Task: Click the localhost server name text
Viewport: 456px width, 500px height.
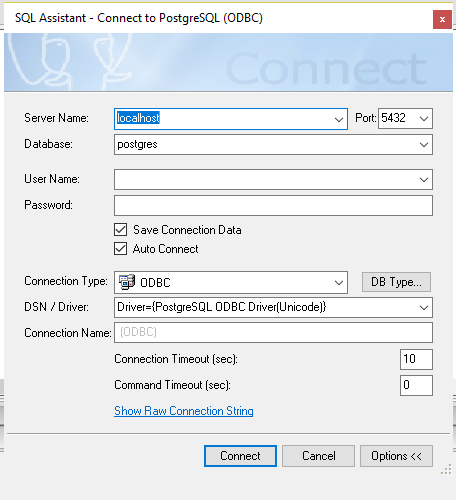Action: 138,118
